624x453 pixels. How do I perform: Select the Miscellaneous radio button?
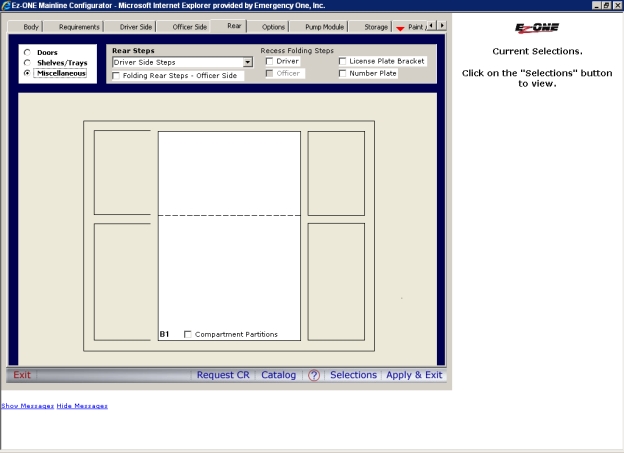click(27, 73)
